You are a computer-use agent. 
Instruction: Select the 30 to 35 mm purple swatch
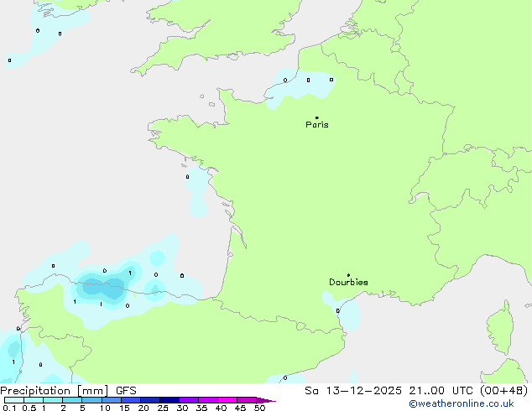tap(189, 400)
